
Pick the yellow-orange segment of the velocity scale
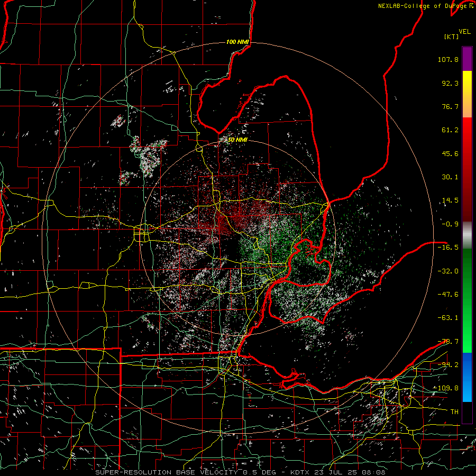467,94
